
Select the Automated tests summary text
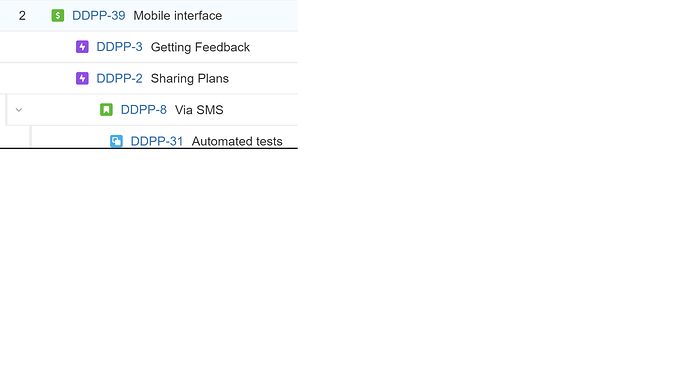click(237, 141)
